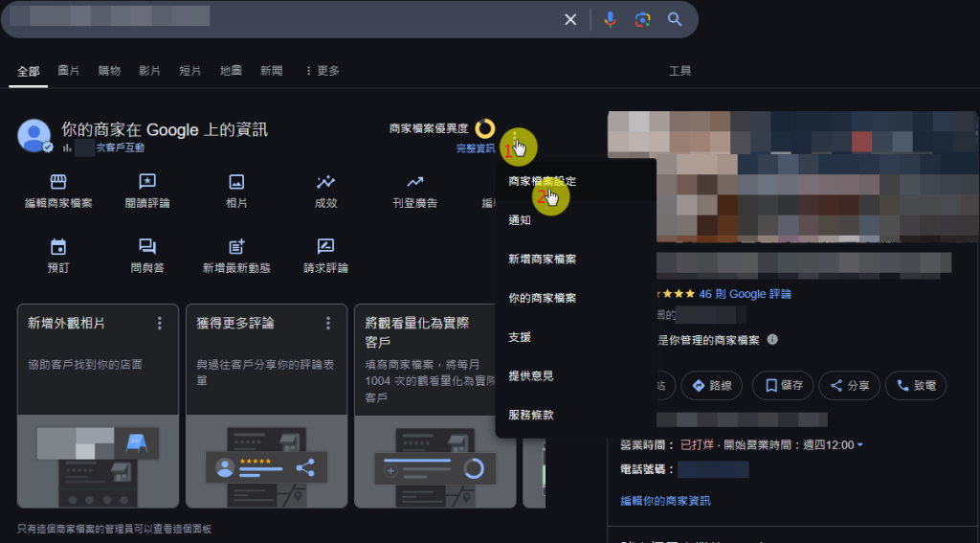Select 商家檔案設定 from the menu
This screenshot has height=543, width=980.
click(575, 181)
